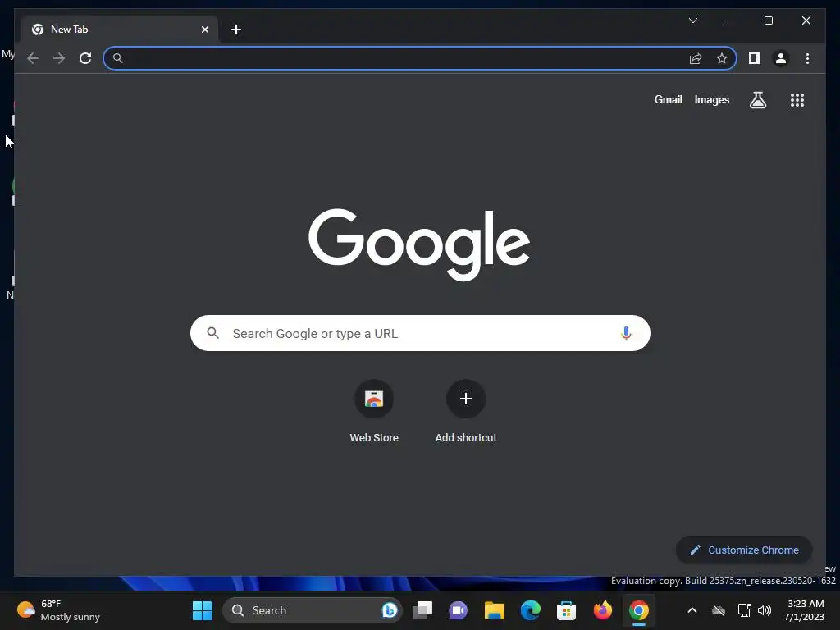Show hidden system tray icons
The height and width of the screenshot is (630, 840).
coord(692,610)
